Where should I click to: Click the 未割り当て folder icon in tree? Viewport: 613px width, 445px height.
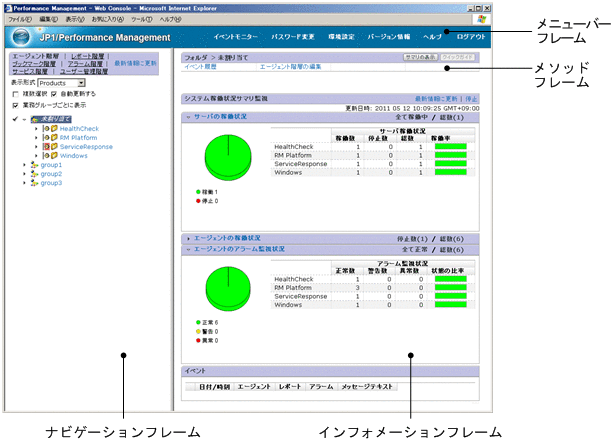pos(35,119)
